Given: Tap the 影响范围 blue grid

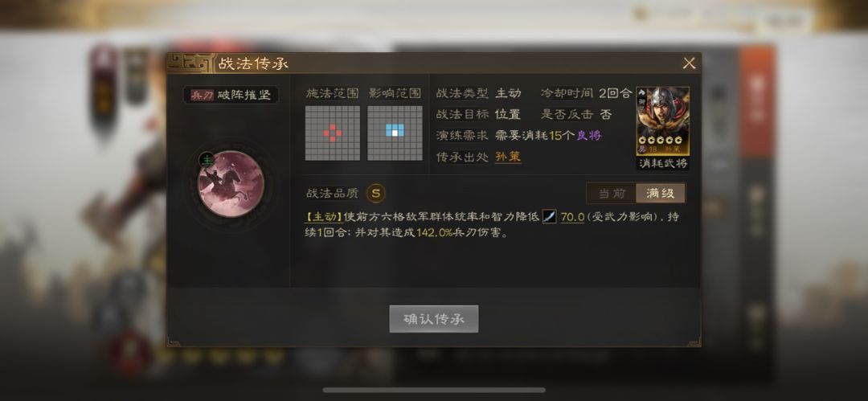Looking at the screenshot, I should click(395, 133).
